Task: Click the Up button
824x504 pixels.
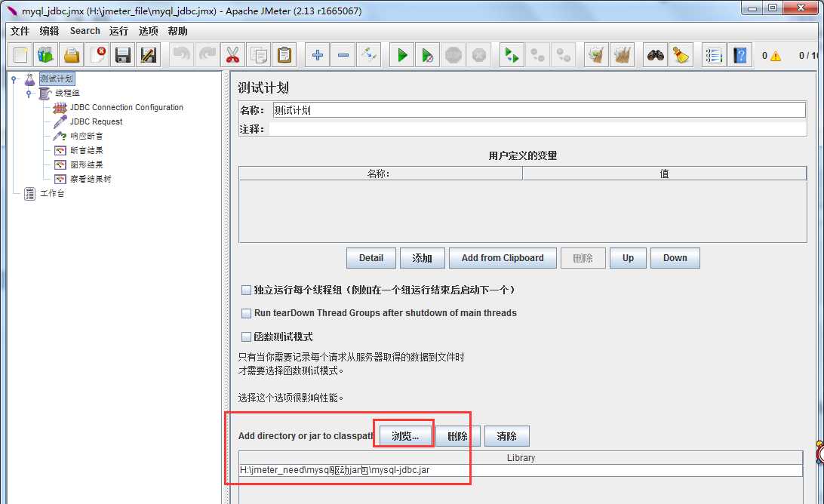Action: coord(628,258)
